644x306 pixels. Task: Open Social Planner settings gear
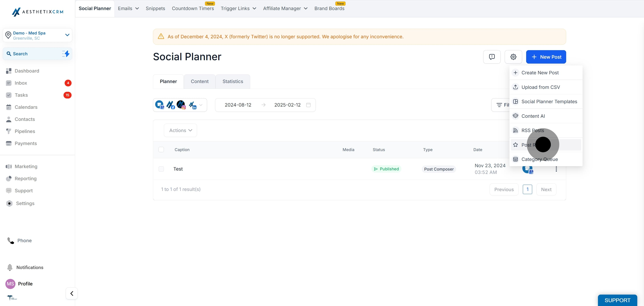[x=513, y=57]
